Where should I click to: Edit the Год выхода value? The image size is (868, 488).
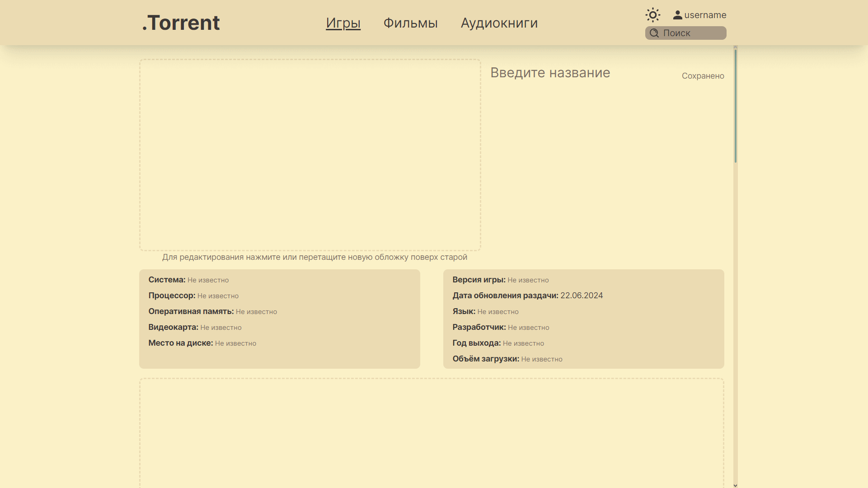pyautogui.click(x=523, y=343)
